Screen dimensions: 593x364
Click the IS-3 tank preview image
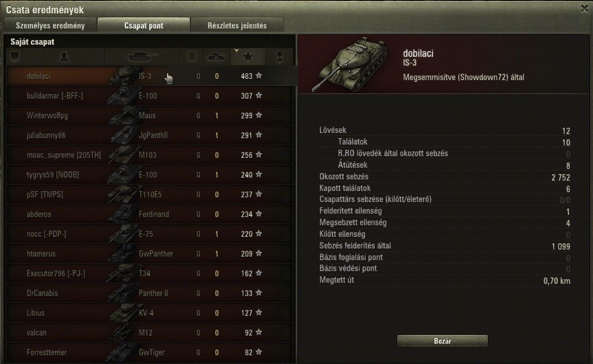click(350, 64)
